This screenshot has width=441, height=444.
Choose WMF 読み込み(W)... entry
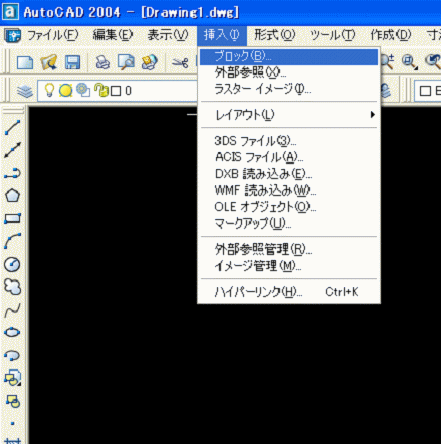pyautogui.click(x=289, y=190)
